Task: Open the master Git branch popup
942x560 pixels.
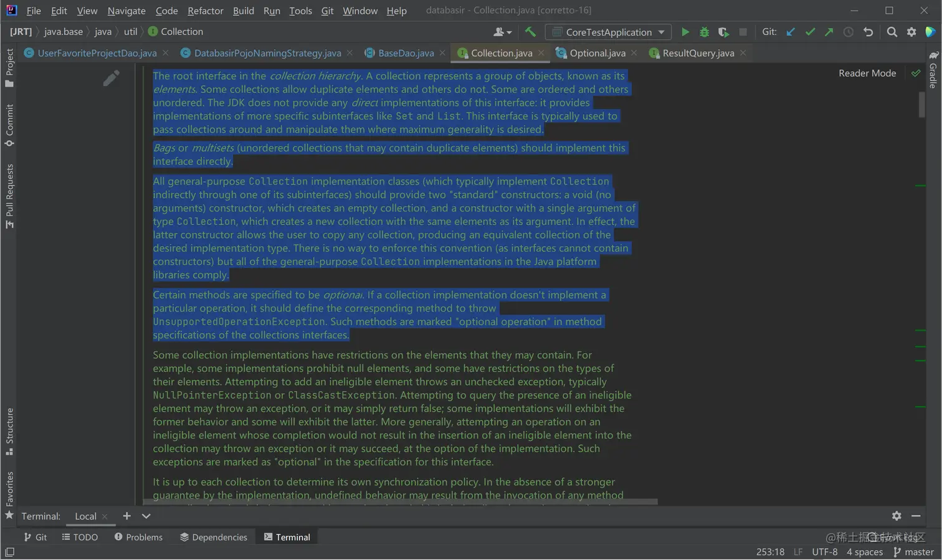Action: (x=913, y=552)
